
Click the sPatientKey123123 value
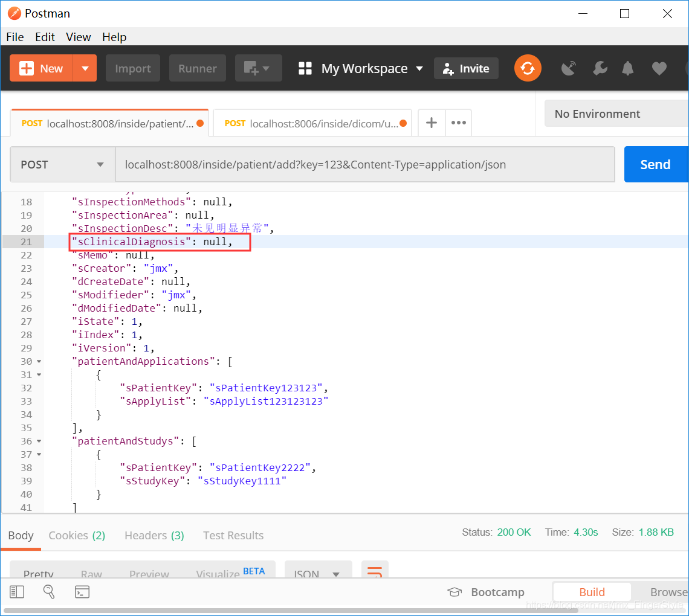click(266, 388)
